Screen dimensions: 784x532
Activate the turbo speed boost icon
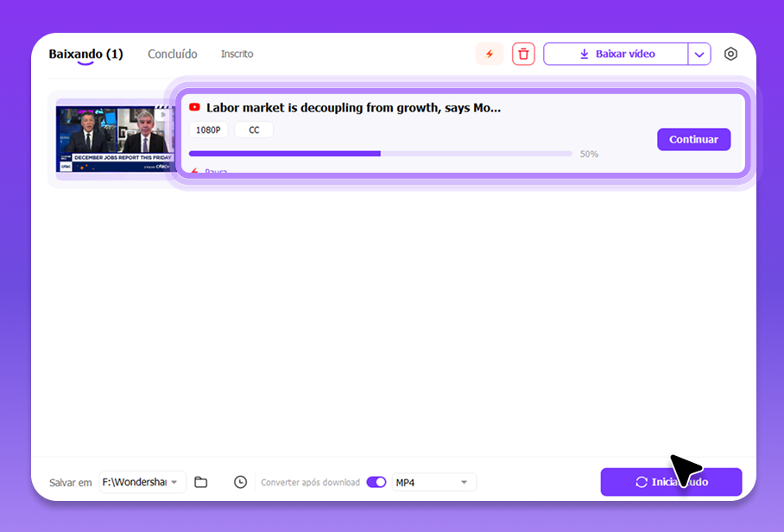pos(490,54)
